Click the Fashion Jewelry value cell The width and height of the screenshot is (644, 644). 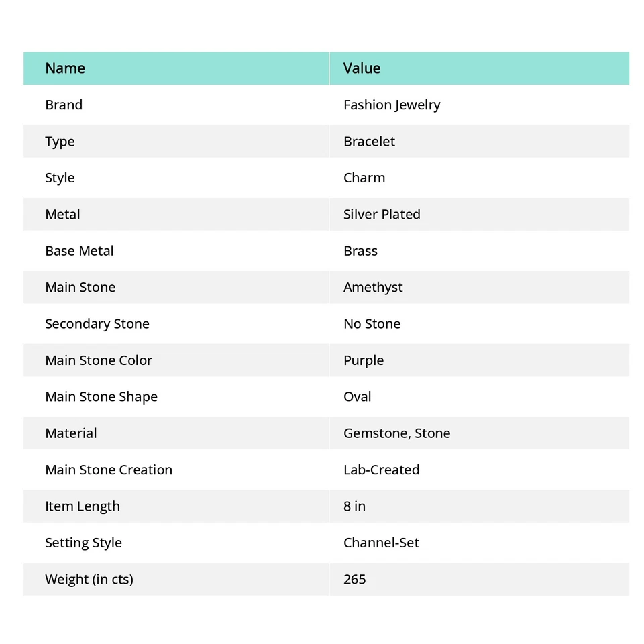pyautogui.click(x=392, y=105)
